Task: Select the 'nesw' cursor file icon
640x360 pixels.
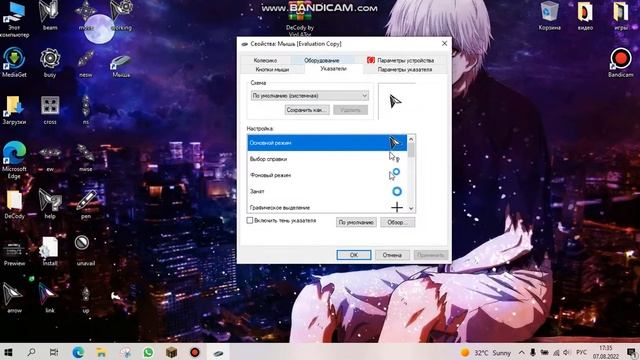Action: [85, 62]
